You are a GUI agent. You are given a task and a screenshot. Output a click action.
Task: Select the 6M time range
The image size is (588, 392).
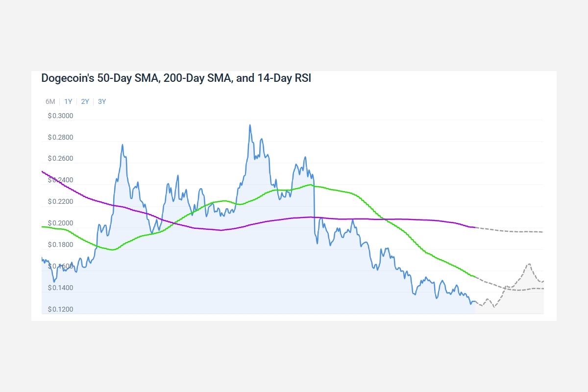point(50,101)
